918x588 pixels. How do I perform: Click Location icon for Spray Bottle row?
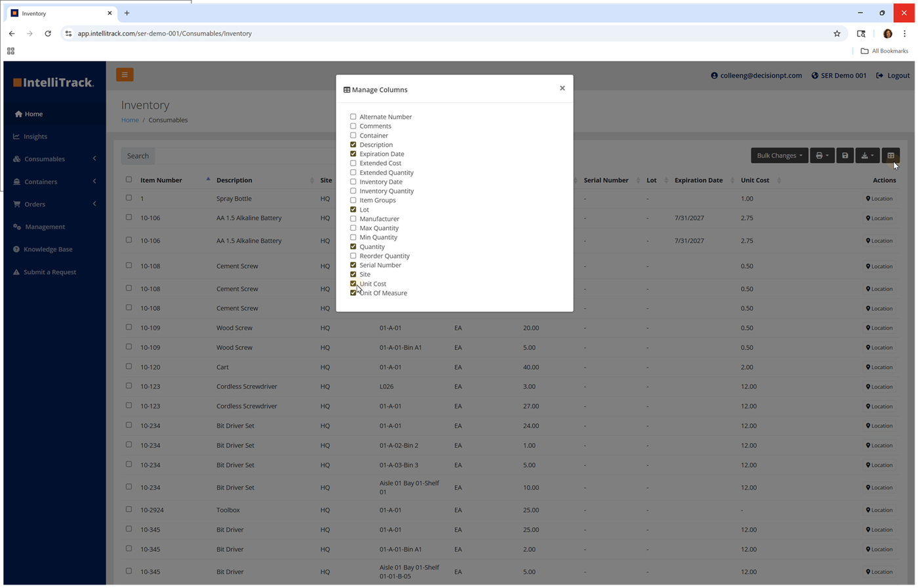coord(879,199)
